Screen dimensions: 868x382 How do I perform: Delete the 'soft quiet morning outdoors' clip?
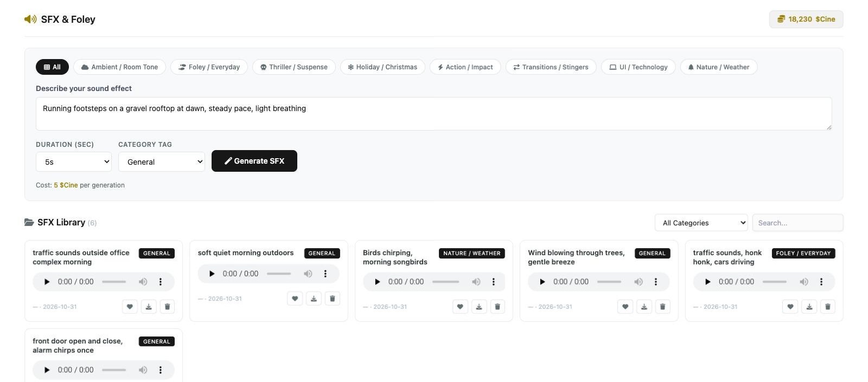click(x=333, y=299)
